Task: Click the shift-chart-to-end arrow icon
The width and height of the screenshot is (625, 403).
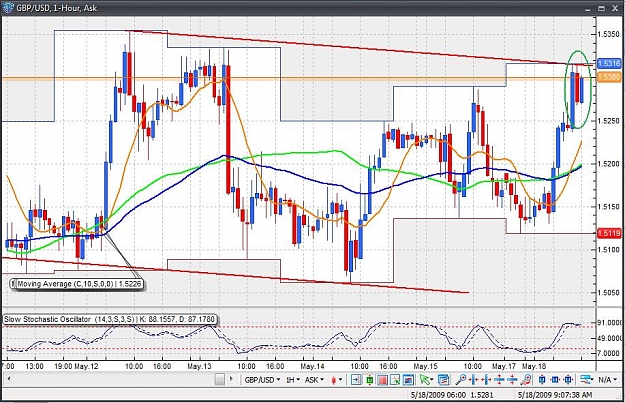Action: click(x=356, y=379)
